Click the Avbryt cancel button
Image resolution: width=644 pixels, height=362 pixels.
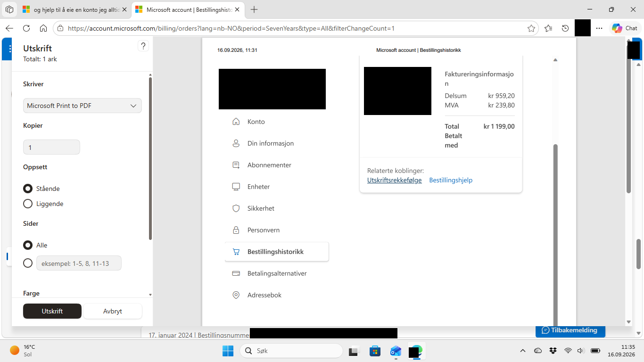pyautogui.click(x=113, y=311)
